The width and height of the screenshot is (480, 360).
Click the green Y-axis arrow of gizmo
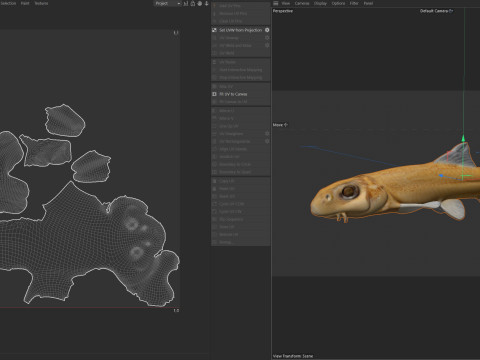463,138
